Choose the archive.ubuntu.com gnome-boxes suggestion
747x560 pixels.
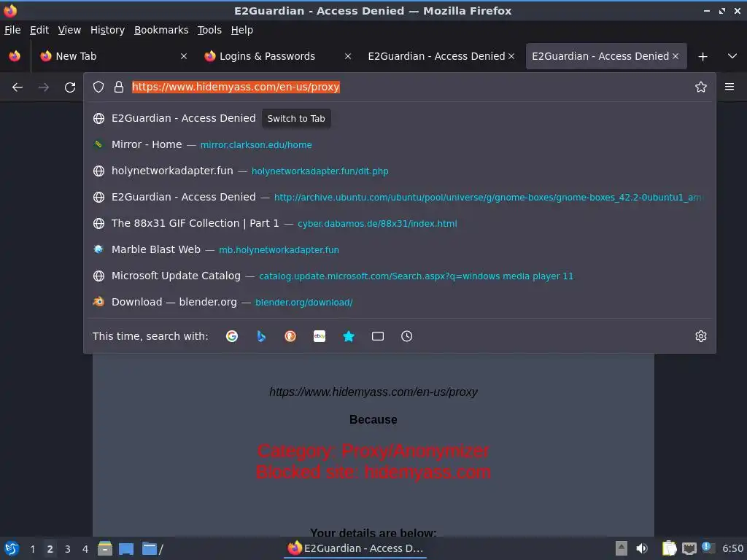pyautogui.click(x=399, y=197)
